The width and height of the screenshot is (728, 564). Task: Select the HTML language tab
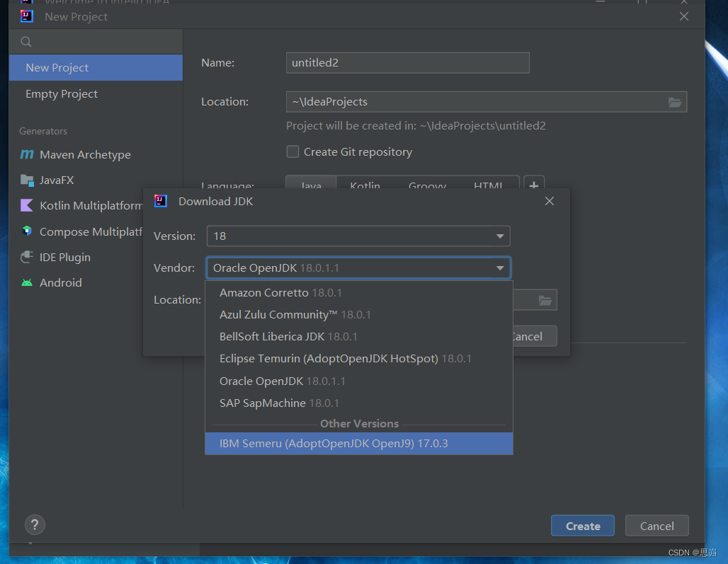tap(489, 184)
